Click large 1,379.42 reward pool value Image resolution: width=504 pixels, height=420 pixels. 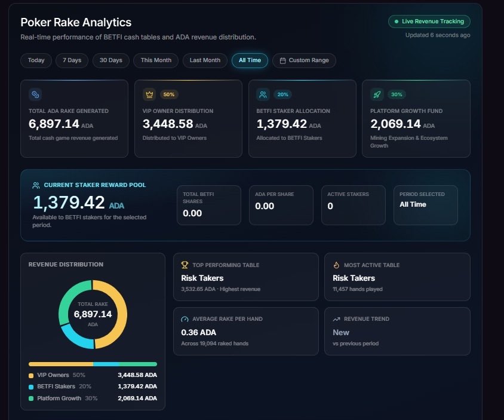pos(69,203)
